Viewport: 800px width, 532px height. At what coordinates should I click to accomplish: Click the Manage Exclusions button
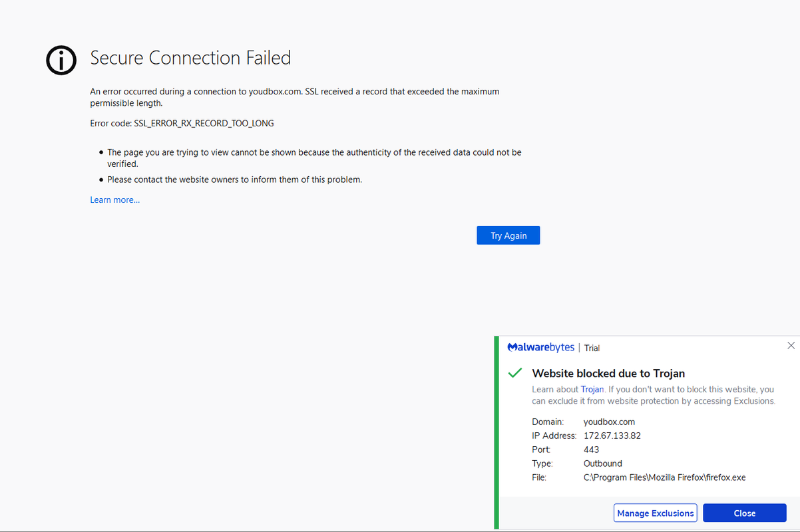click(x=655, y=513)
